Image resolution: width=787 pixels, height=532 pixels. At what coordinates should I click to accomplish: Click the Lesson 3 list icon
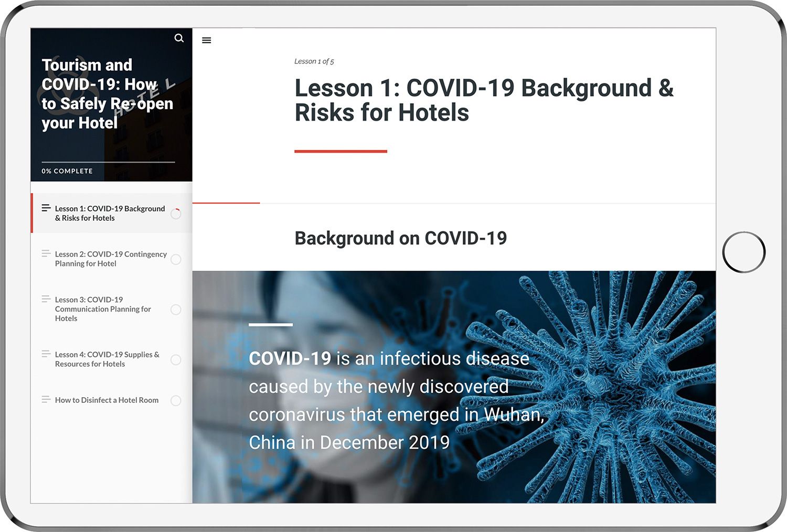point(46,299)
